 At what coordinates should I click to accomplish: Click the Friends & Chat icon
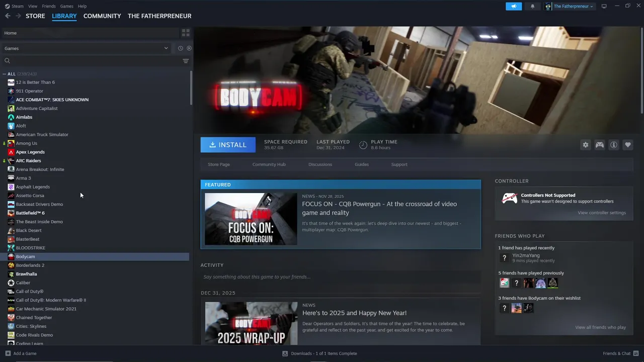tap(636, 353)
